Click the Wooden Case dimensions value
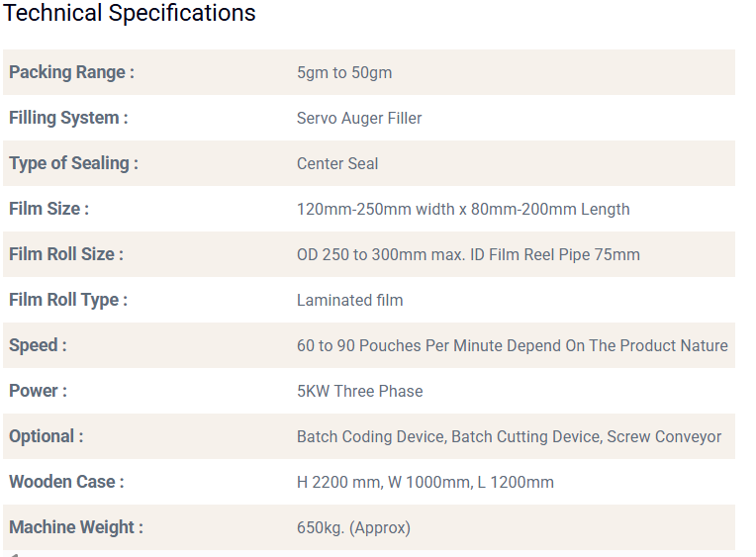This screenshot has width=756, height=557. [x=425, y=482]
